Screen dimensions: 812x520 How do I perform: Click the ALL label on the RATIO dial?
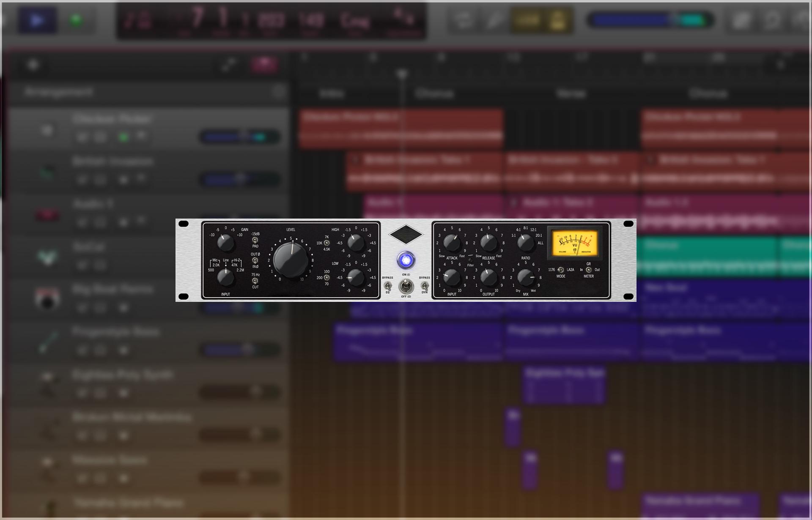pyautogui.click(x=540, y=243)
